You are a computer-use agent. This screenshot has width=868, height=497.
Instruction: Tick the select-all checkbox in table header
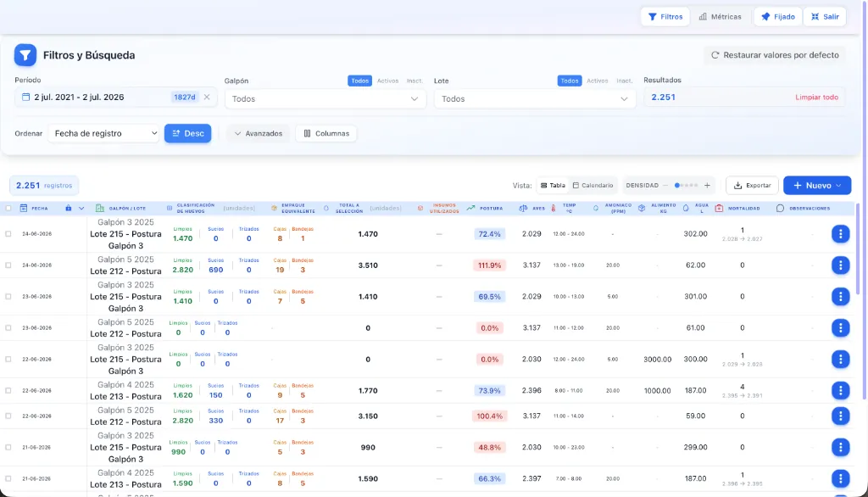pyautogui.click(x=8, y=209)
